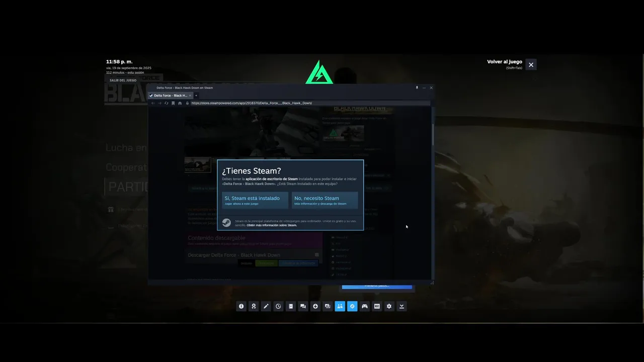The image size is (644, 362).
Task: Choose "Sí, Steam está instalado"
Action: click(x=255, y=200)
